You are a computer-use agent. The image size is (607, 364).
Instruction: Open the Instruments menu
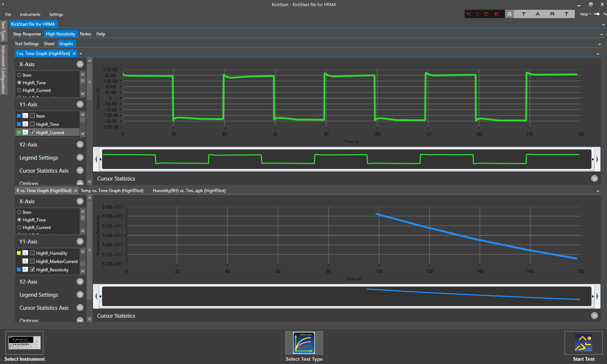point(30,14)
